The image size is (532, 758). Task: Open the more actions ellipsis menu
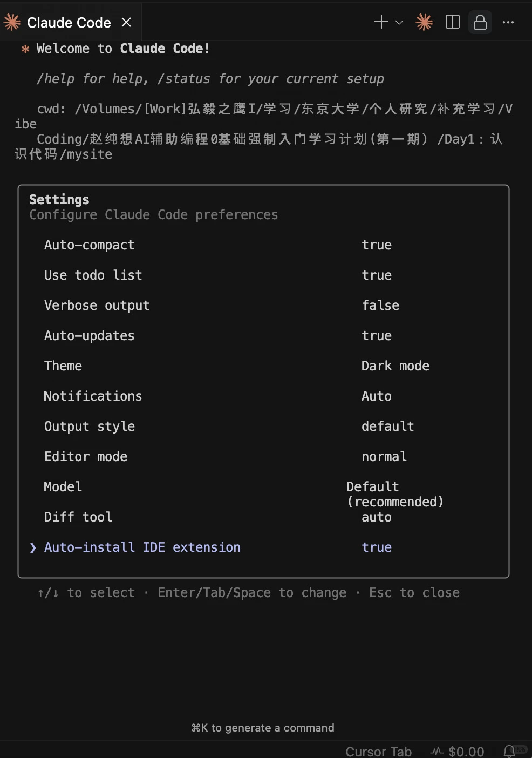[508, 22]
